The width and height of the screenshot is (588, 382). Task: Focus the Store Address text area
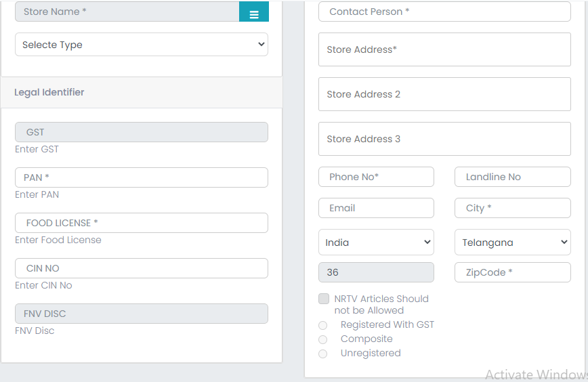444,49
